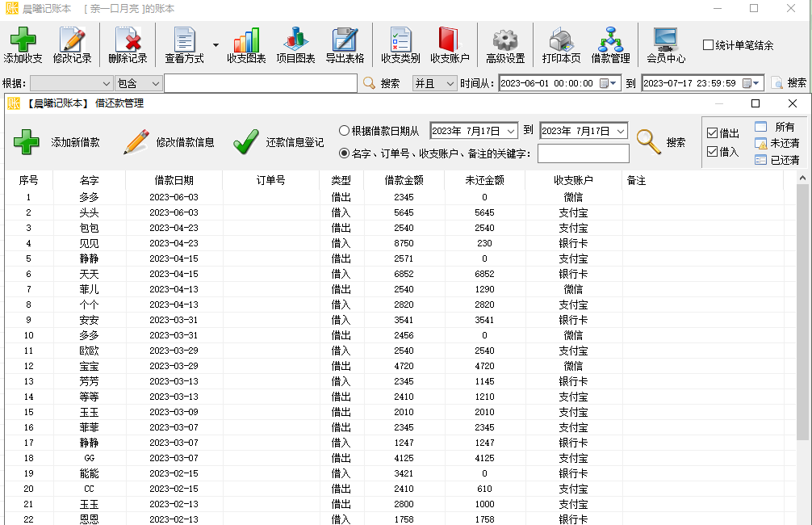812x525 pixels.
Task: Select row 1 name 多多
Action: pos(89,197)
